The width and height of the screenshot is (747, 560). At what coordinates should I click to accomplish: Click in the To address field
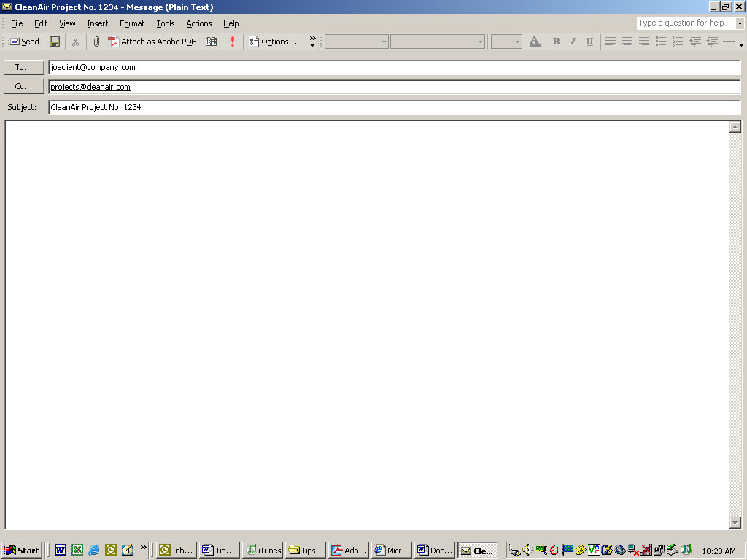pos(395,67)
